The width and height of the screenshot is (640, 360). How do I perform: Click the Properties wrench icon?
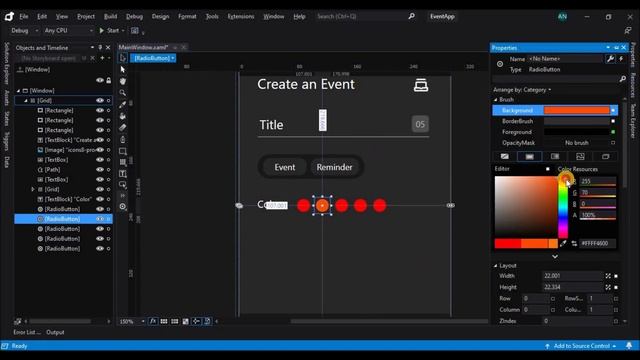click(x=610, y=59)
